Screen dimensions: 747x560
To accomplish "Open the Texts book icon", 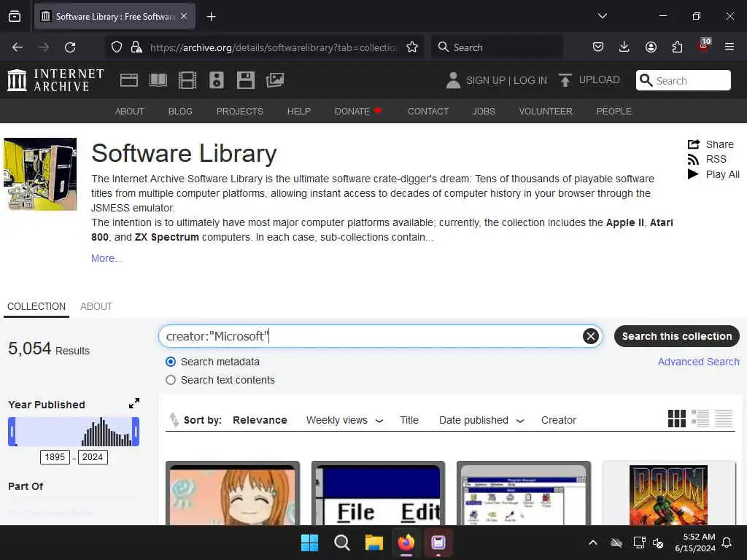I will [158, 80].
